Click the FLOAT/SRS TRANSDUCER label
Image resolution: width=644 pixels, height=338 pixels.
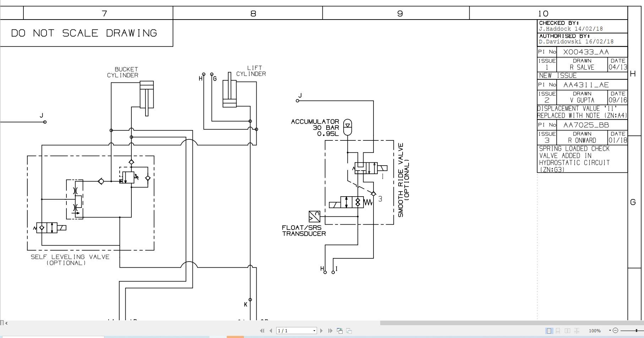point(304,231)
